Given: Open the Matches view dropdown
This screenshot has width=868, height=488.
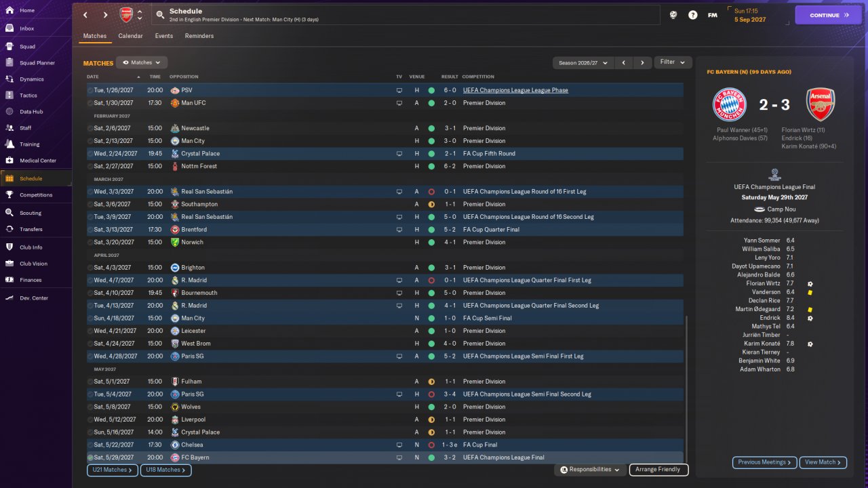Looking at the screenshot, I should point(142,62).
